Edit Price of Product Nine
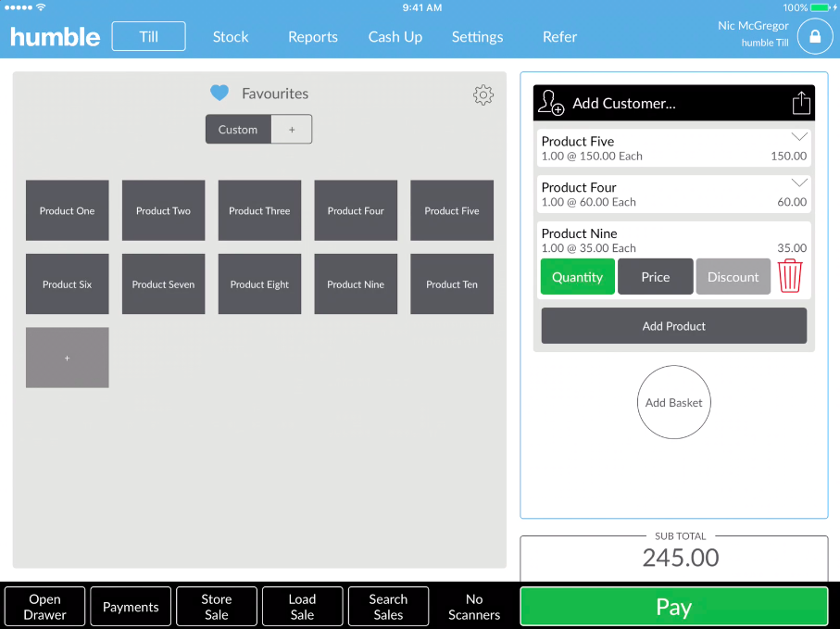Viewport: 840px width, 629px height. (655, 276)
